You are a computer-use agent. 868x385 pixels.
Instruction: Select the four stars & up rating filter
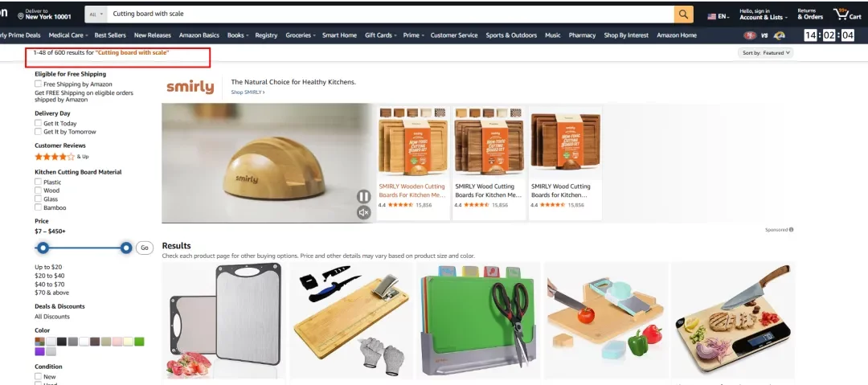coord(61,157)
